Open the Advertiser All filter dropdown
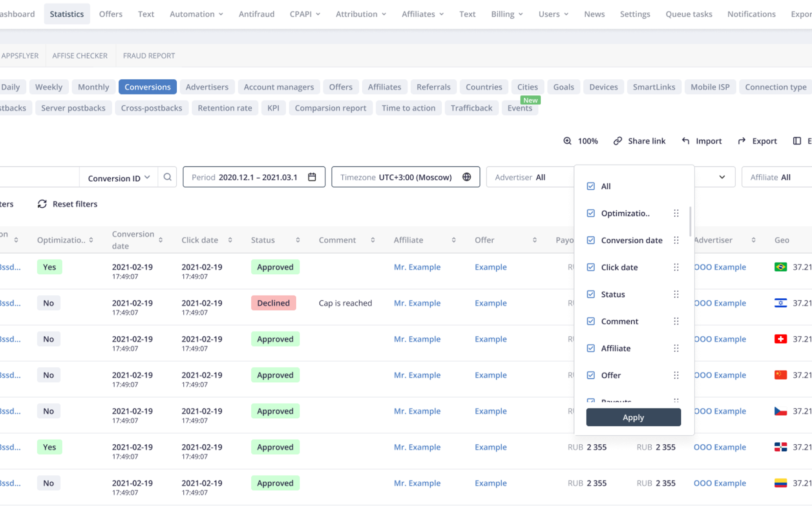The height and width of the screenshot is (508, 812). 530,177
